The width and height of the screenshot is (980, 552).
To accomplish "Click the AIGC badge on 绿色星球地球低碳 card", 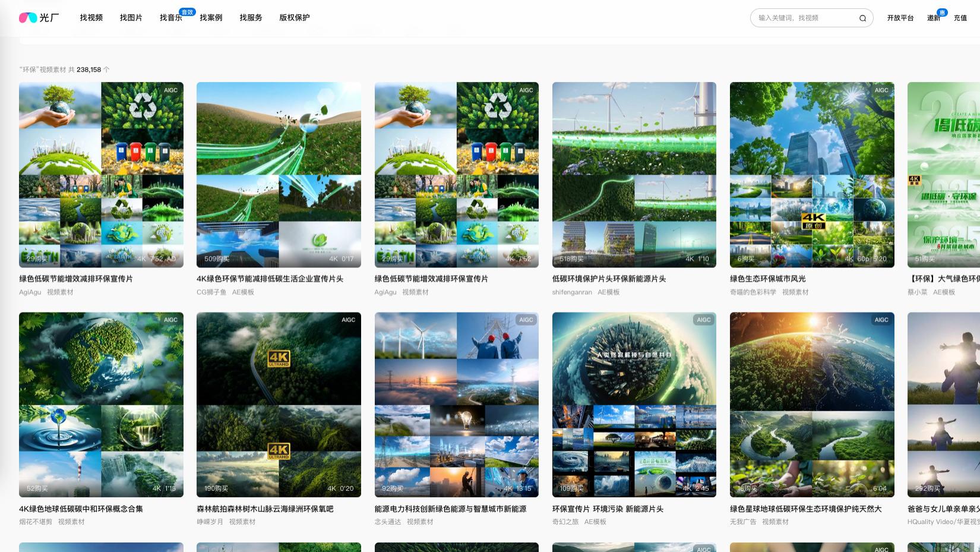I will [881, 320].
